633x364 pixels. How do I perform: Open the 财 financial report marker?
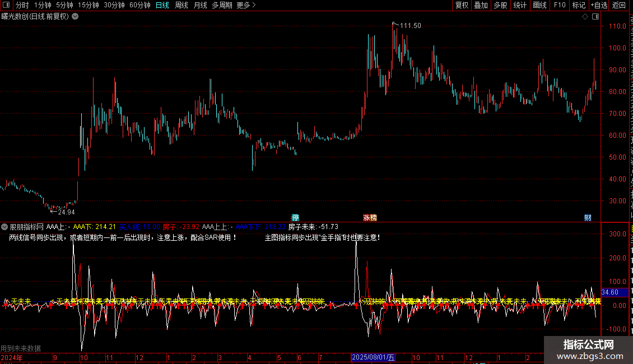tap(588, 217)
